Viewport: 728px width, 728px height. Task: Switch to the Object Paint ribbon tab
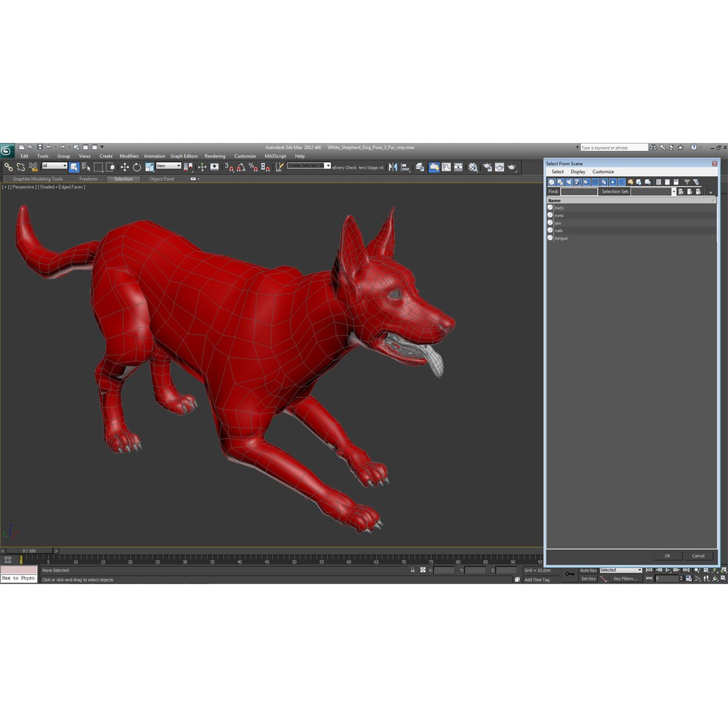[162, 179]
